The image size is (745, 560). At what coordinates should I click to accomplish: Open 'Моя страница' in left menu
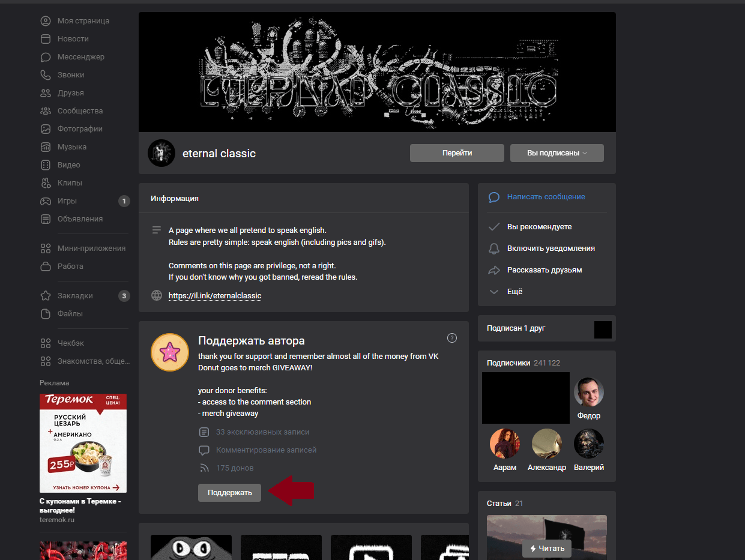tap(83, 21)
